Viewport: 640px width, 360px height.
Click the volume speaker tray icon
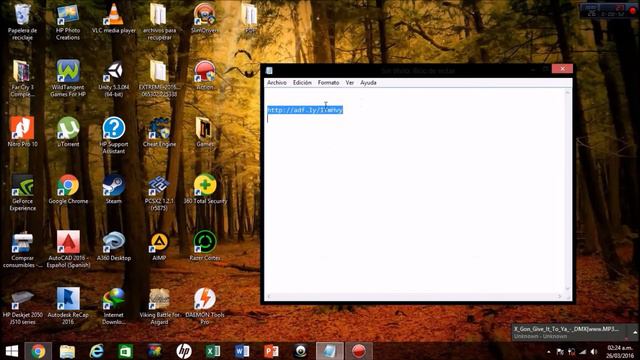pyautogui.click(x=594, y=352)
